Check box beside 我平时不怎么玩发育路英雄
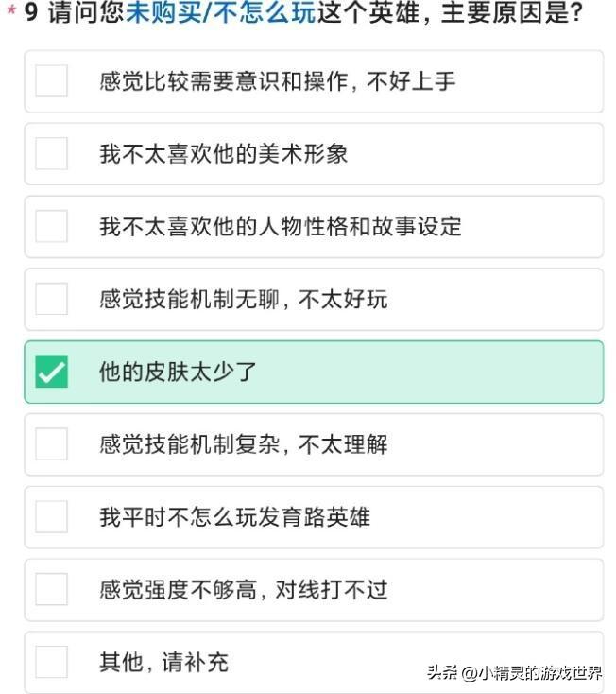This screenshot has width=616, height=694. [51, 516]
